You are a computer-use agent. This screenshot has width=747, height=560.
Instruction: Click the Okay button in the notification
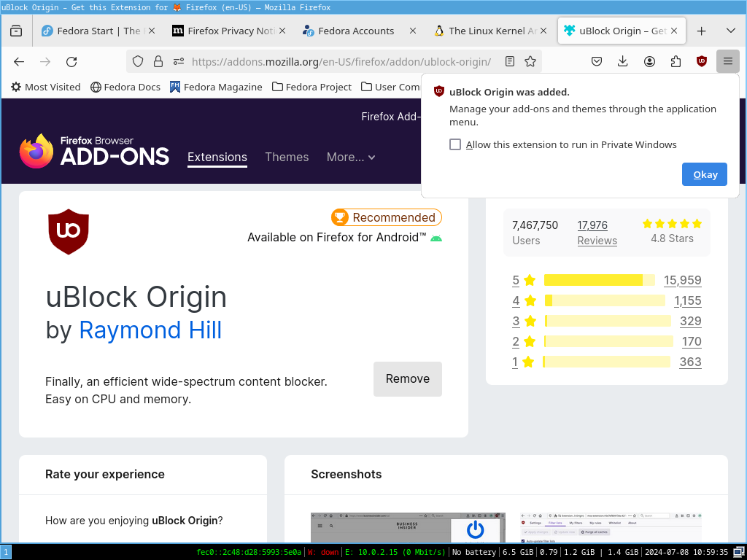(705, 174)
